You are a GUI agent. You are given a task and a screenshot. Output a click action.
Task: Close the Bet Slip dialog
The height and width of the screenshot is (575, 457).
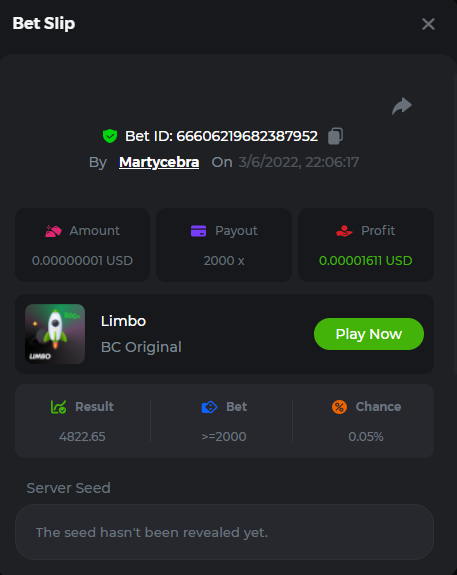coord(428,24)
